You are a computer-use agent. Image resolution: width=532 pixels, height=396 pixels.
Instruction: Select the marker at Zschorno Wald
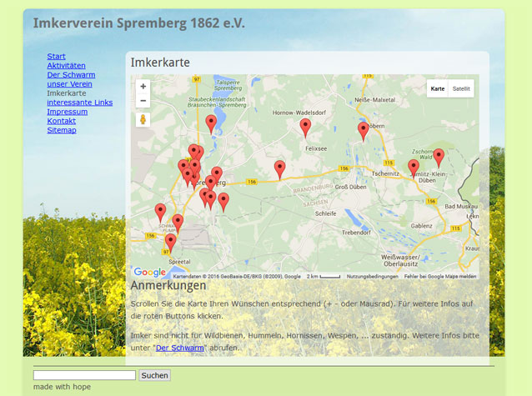(439, 158)
